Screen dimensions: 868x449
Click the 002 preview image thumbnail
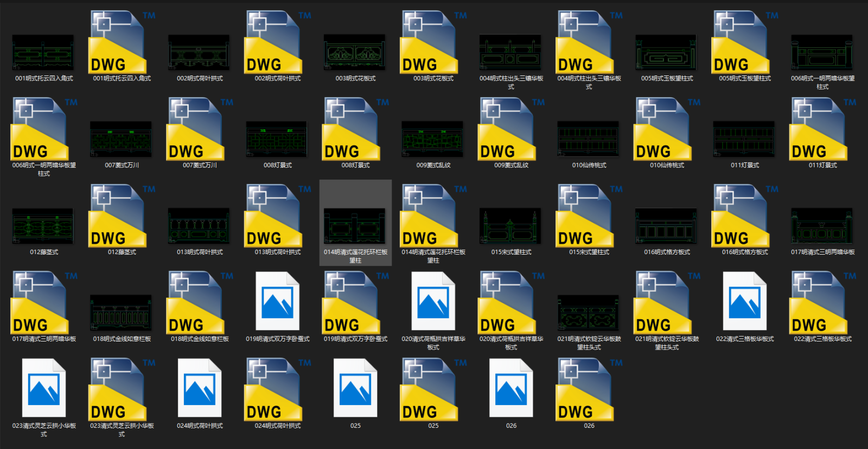pos(199,53)
